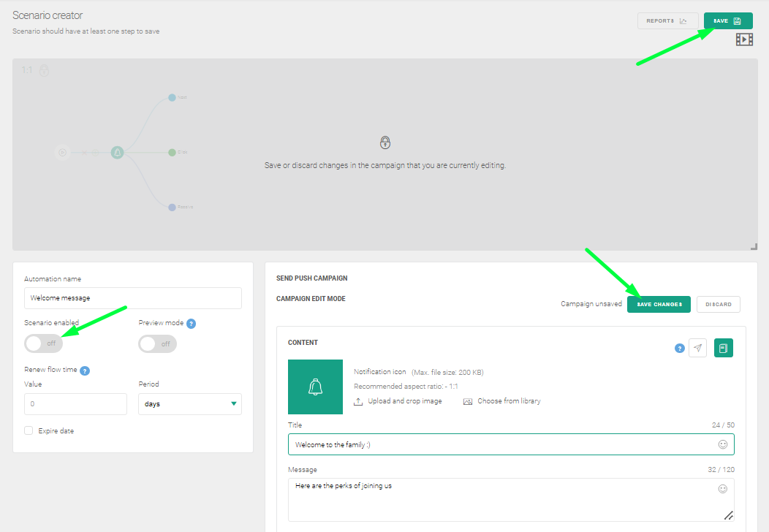Viewport: 769px width, 532px height.
Task: Click the help icon in Content section
Action: coord(679,349)
